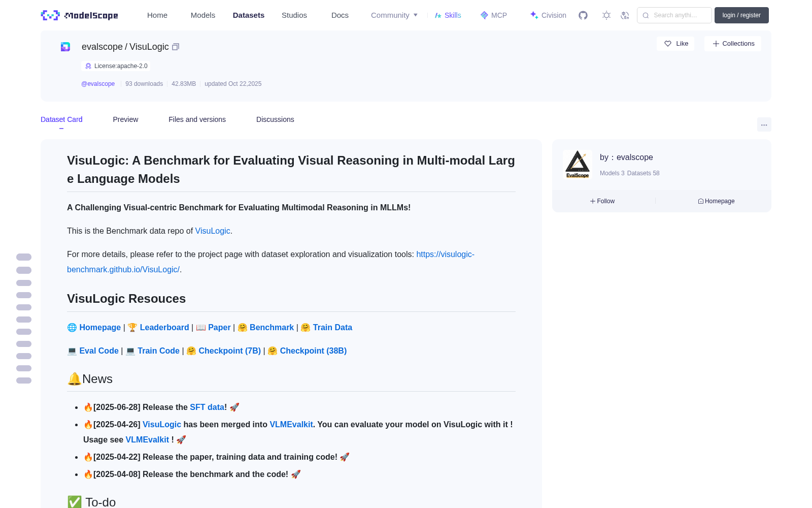Open the Files and versions tab

tap(197, 119)
